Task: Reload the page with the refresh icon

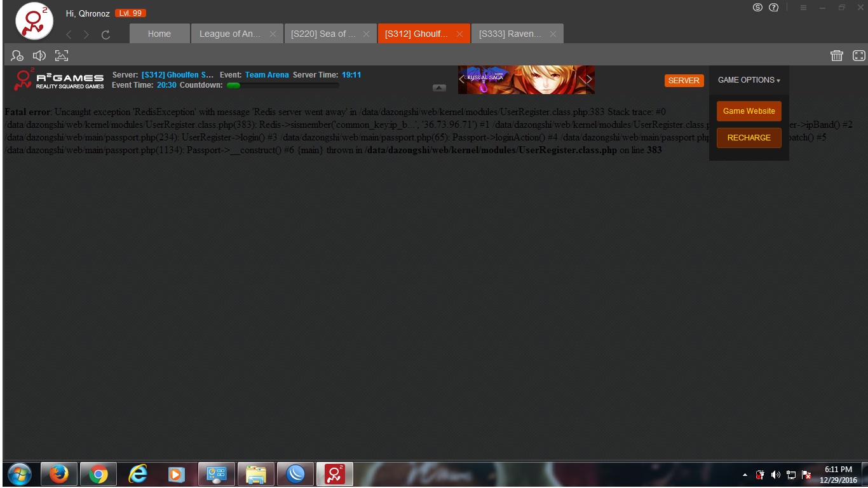Action: [105, 35]
